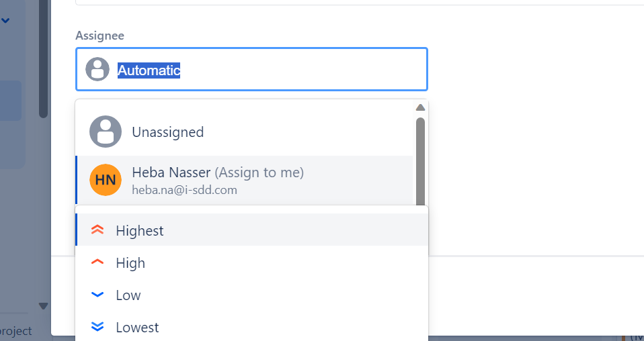644x341 pixels.
Task: Click the Low priority blue arrow icon
Action: click(x=97, y=294)
